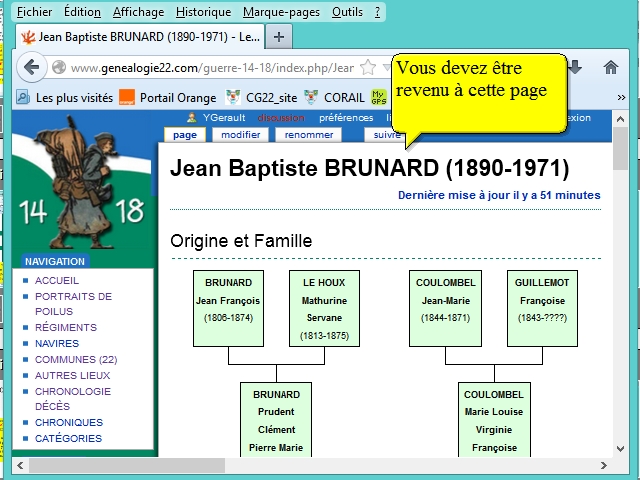Open a new tab with plus button
This screenshot has height=480, width=640.
(x=278, y=37)
